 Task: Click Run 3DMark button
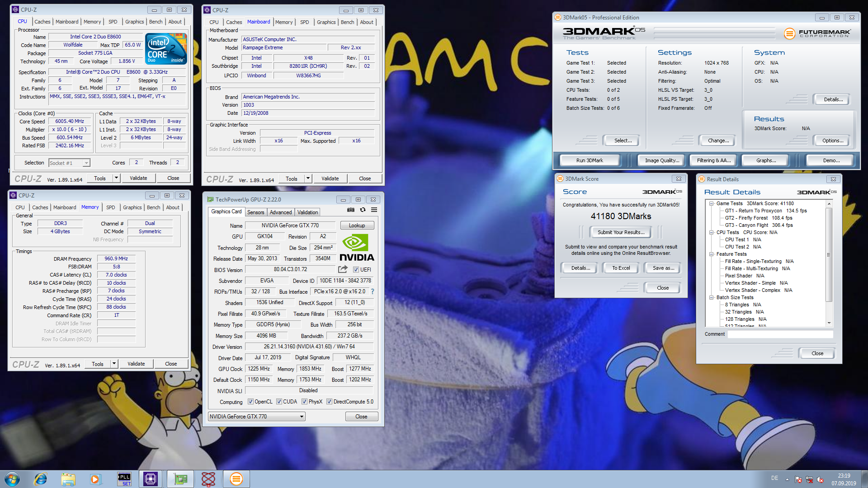pos(590,160)
